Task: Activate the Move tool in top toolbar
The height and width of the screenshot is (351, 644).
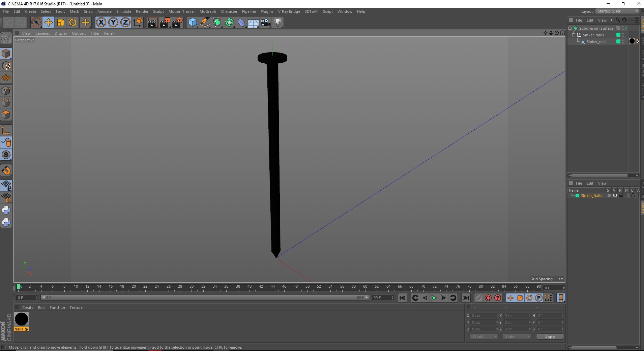Action: click(x=48, y=23)
